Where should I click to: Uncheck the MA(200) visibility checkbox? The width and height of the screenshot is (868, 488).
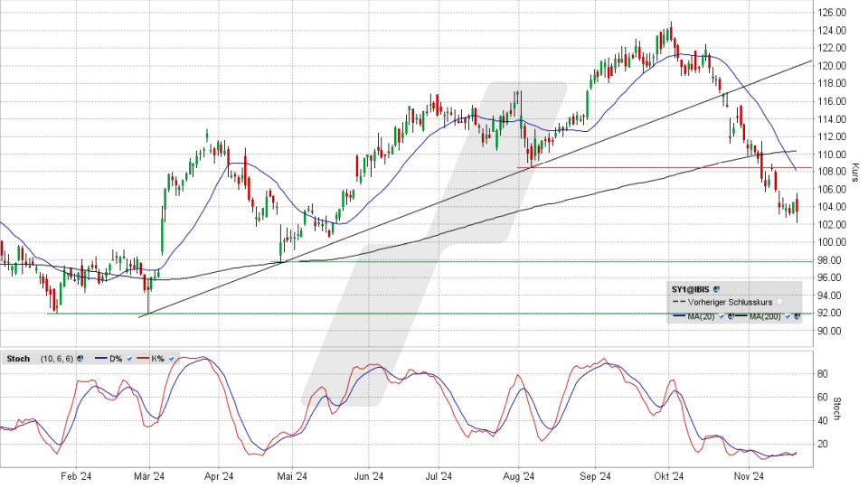(788, 316)
